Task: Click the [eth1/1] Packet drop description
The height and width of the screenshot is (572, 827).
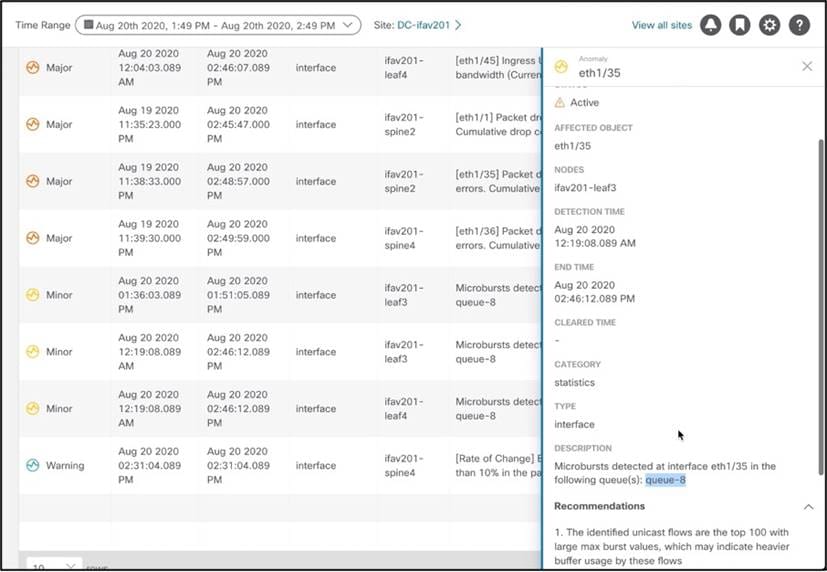Action: tap(498, 124)
